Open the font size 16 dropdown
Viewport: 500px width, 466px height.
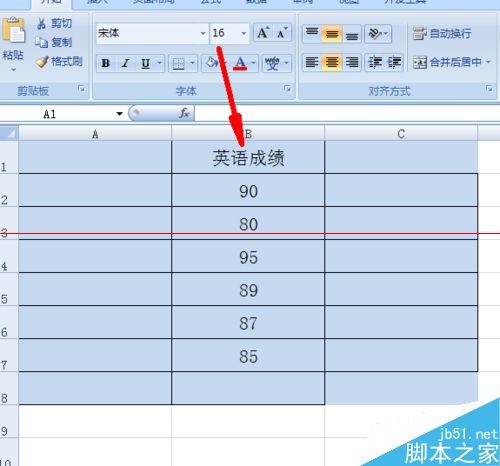(x=244, y=33)
